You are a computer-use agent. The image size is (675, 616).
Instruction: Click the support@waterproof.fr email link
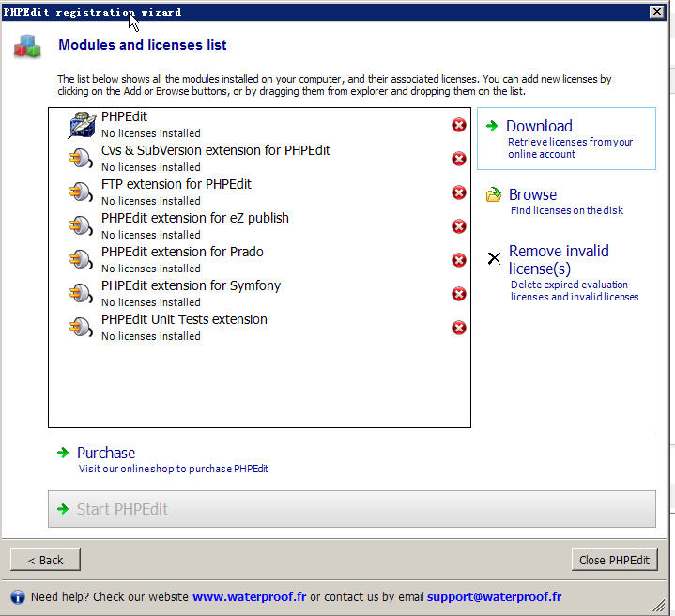pyautogui.click(x=494, y=596)
